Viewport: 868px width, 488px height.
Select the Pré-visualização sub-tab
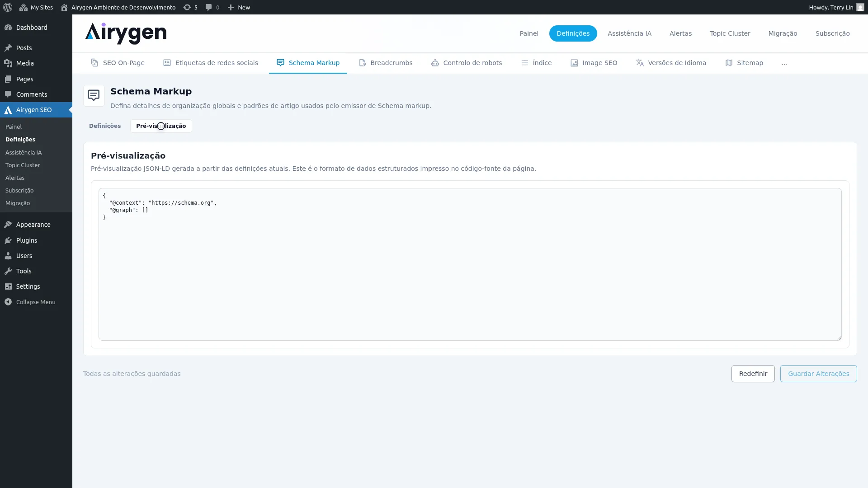(161, 126)
